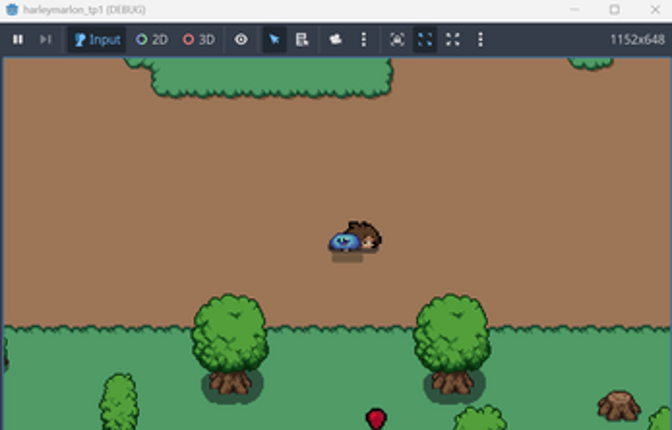Viewport: 672px width, 430px height.
Task: Click the blue slime enemy
Action: pos(343,242)
